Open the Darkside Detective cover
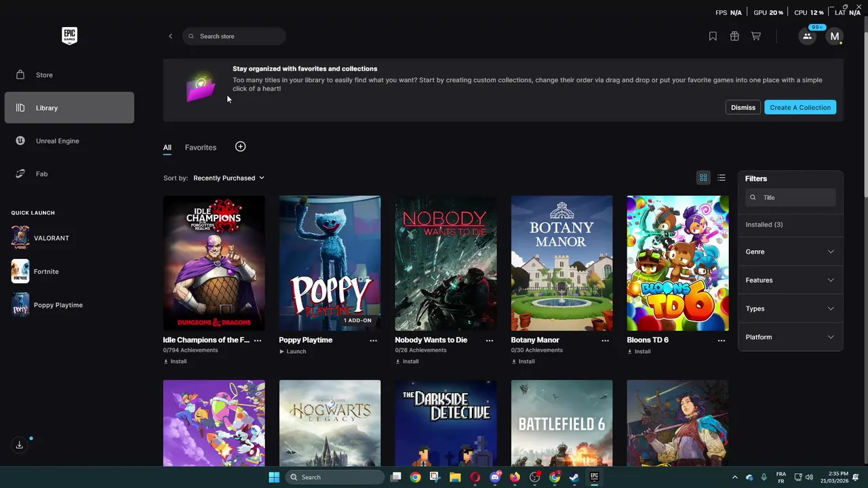Viewport: 868px width, 488px height. [446, 423]
